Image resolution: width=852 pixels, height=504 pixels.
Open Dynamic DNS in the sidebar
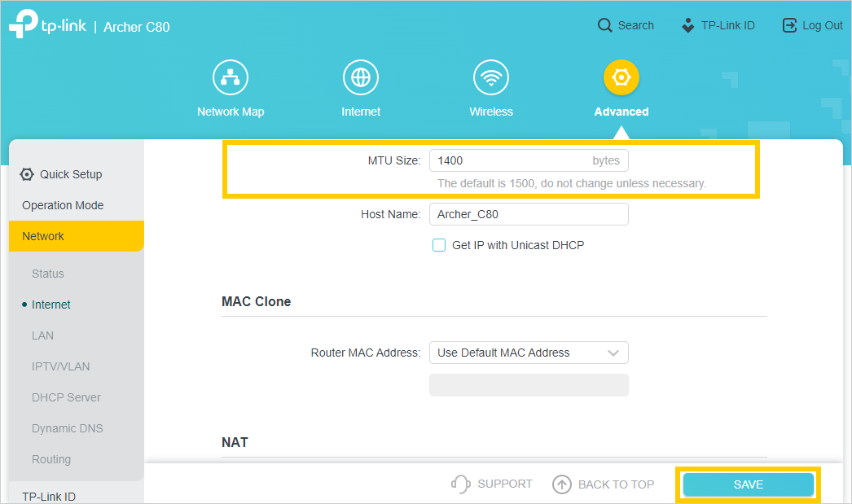[x=67, y=428]
